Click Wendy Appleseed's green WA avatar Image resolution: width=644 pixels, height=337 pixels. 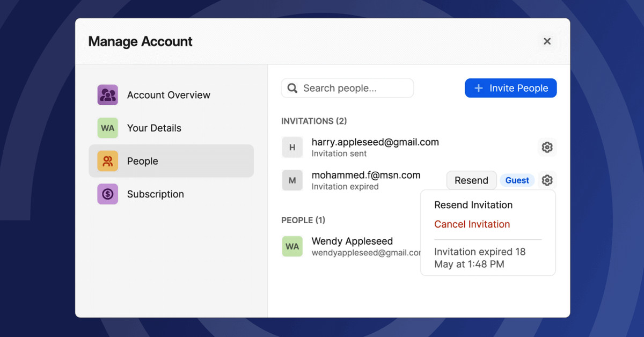[292, 246]
